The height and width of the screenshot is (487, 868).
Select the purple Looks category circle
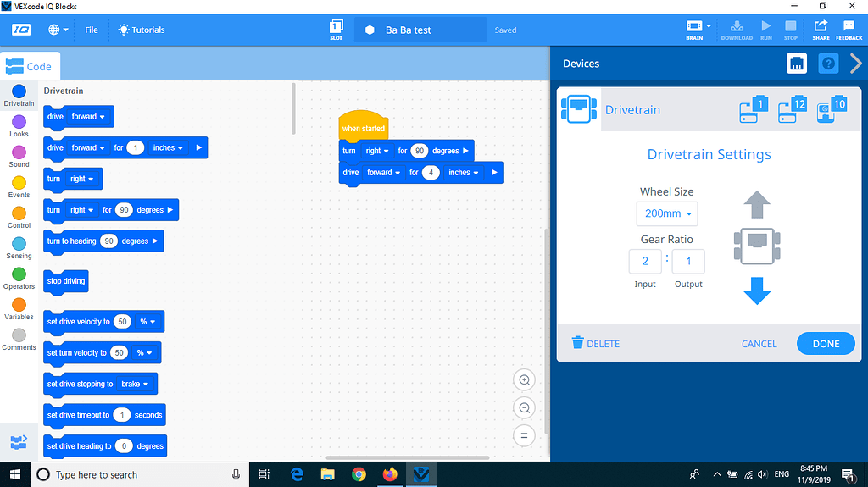tap(19, 122)
